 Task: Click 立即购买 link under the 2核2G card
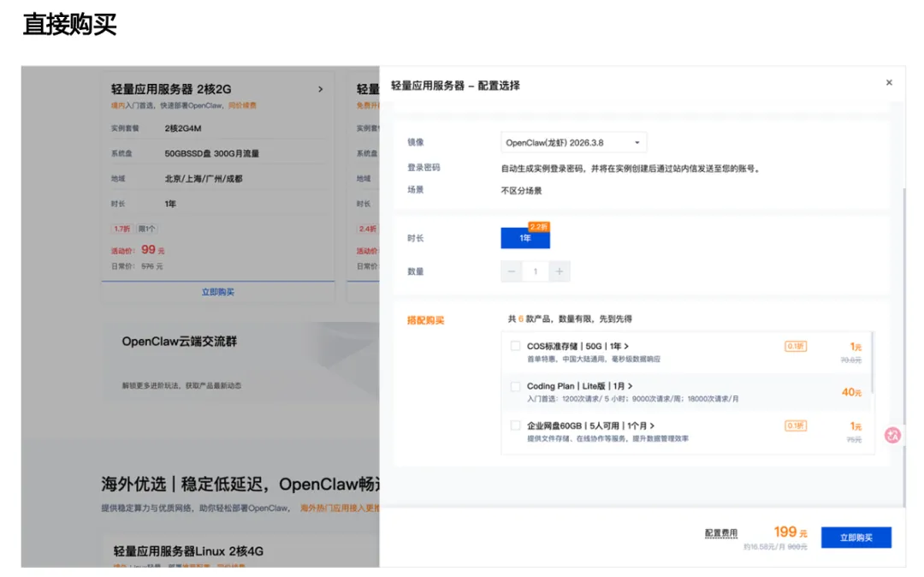(218, 292)
